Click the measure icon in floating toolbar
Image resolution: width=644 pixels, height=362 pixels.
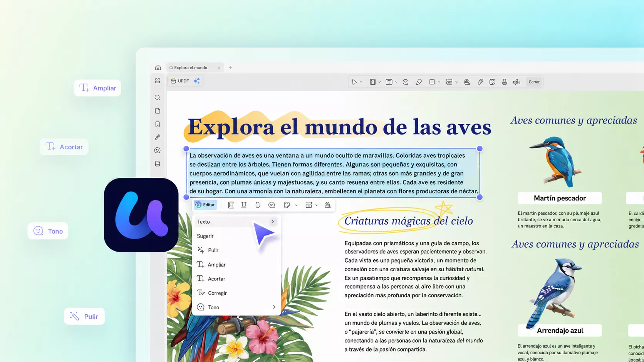point(309,205)
